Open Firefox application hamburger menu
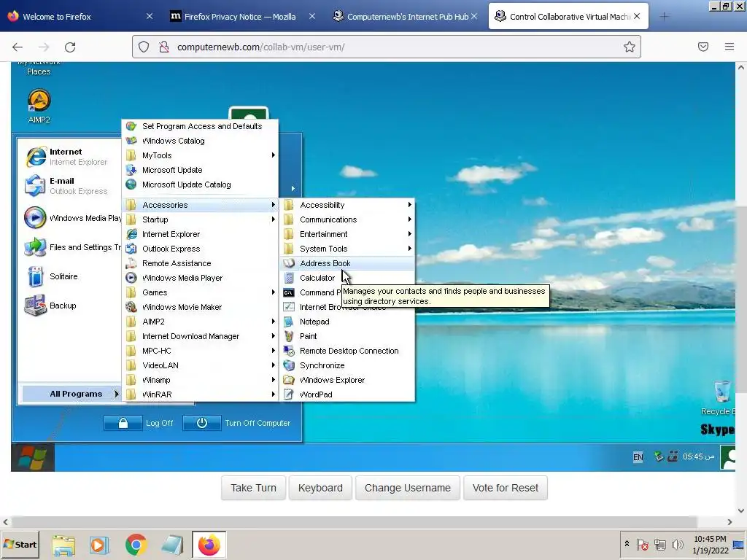 (729, 47)
